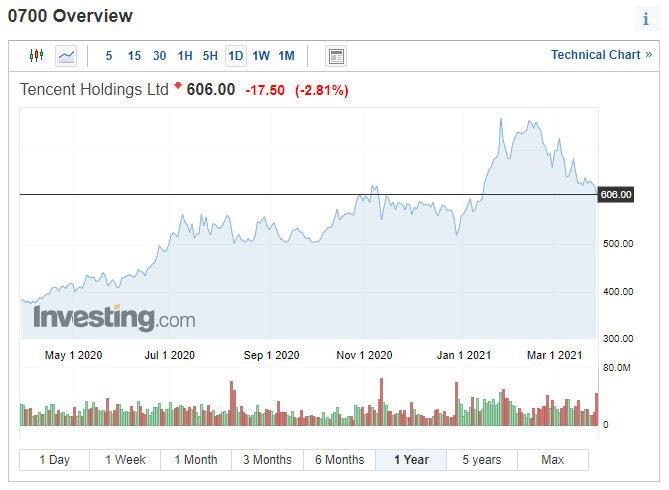The image size is (669, 490).
Task: Click the 500.00 price axis label
Action: click(618, 244)
